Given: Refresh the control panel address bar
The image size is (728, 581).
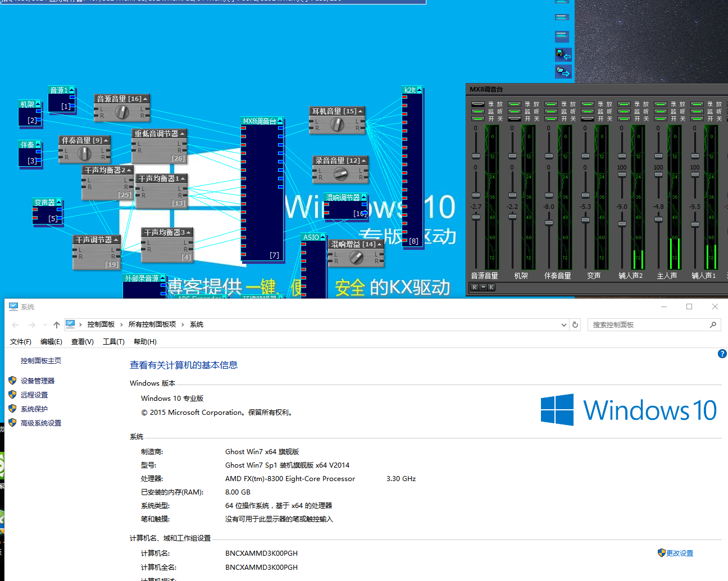Looking at the screenshot, I should pos(575,324).
